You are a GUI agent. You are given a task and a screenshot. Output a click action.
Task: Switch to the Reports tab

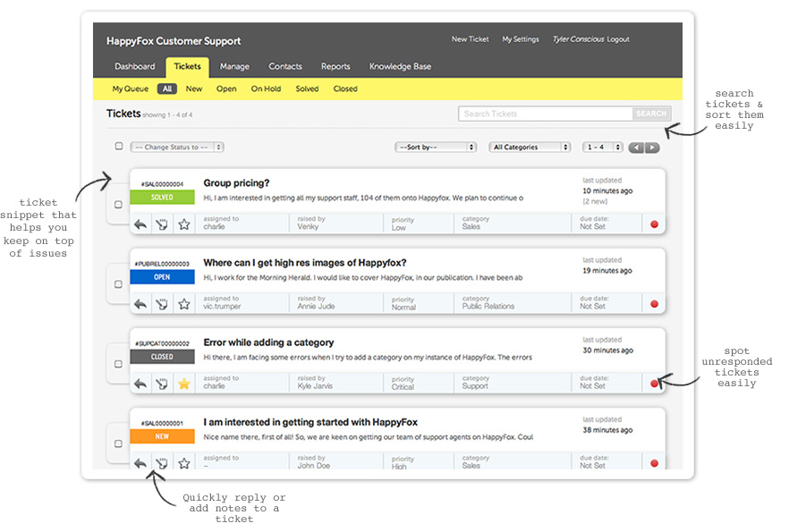click(335, 66)
